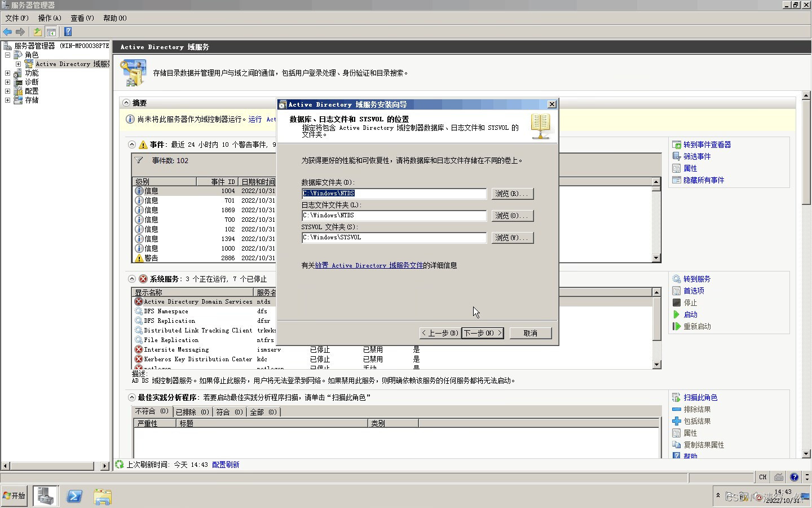
Task: Click 扫描此角色 link
Action: coord(700,397)
